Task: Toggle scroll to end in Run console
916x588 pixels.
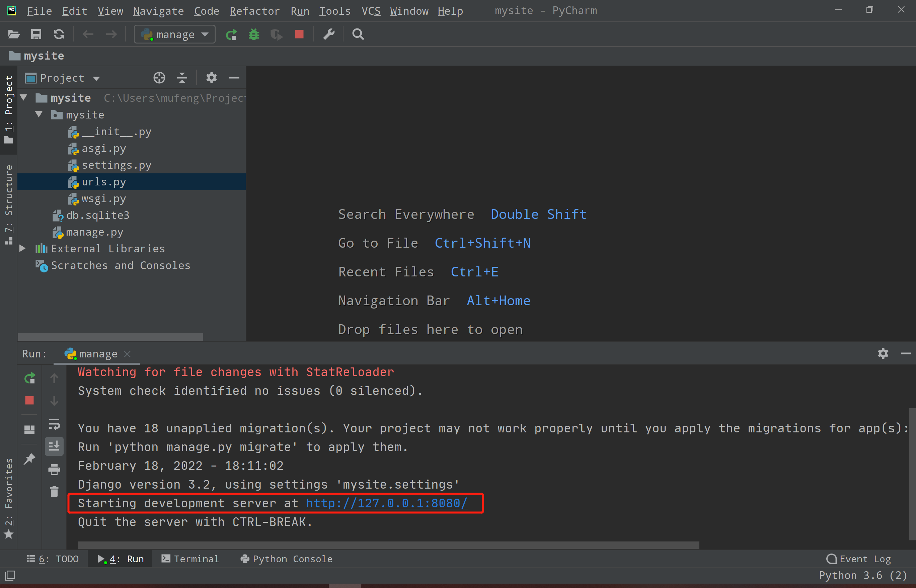Action: click(x=54, y=446)
